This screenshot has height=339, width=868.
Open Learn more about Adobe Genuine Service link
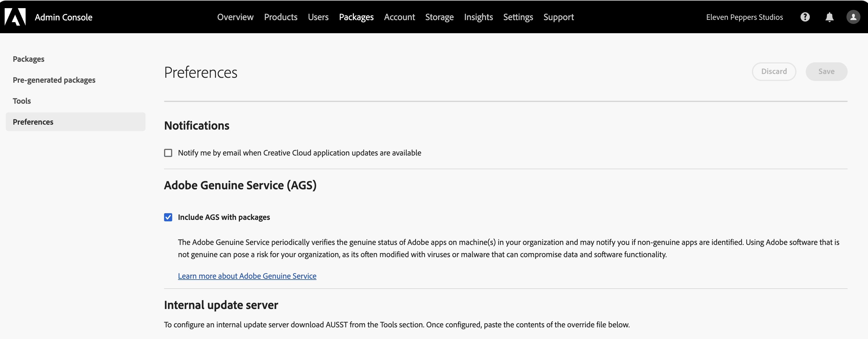247,276
